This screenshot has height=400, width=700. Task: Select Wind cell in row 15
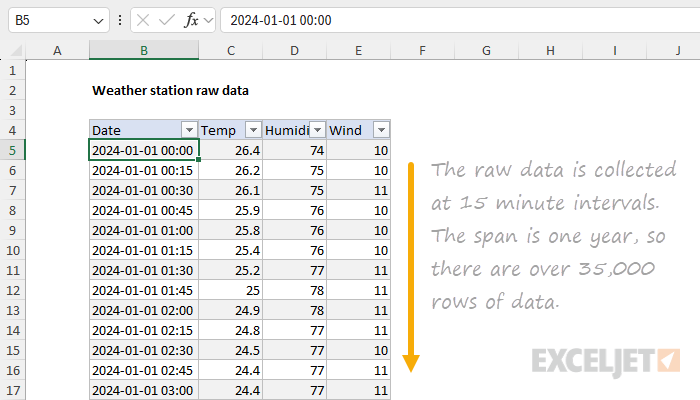(358, 350)
